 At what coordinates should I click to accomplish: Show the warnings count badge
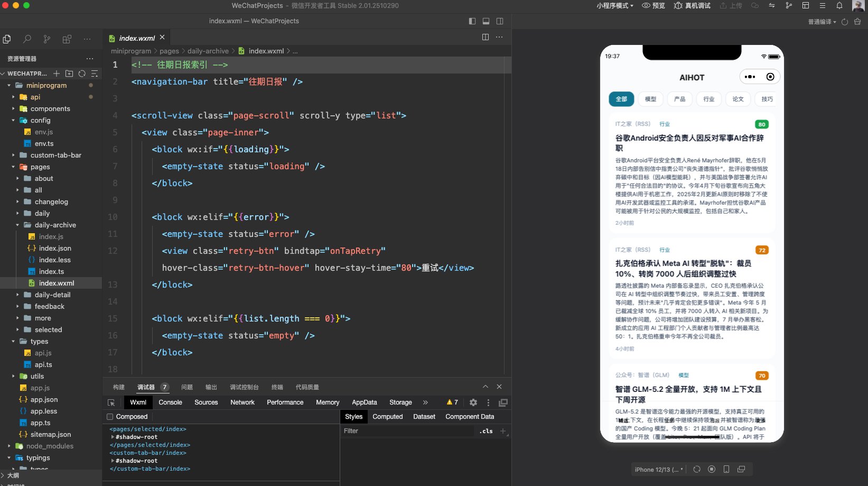tap(452, 402)
